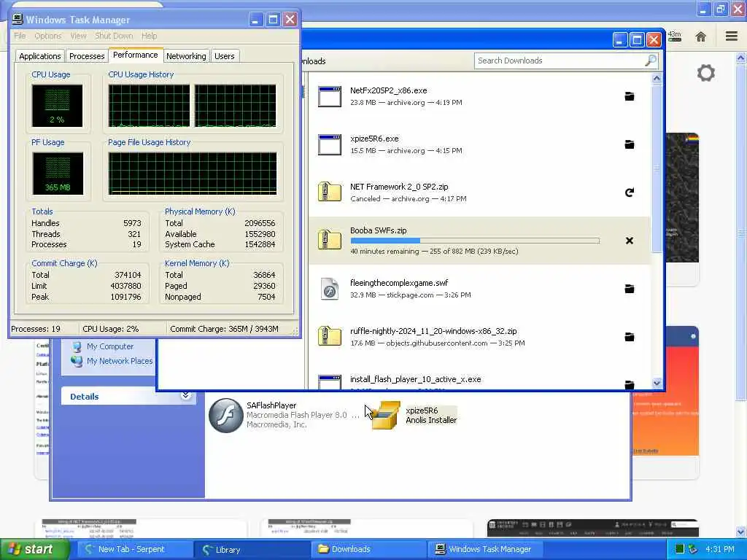Switch to Downloads taskbar button

pyautogui.click(x=368, y=549)
